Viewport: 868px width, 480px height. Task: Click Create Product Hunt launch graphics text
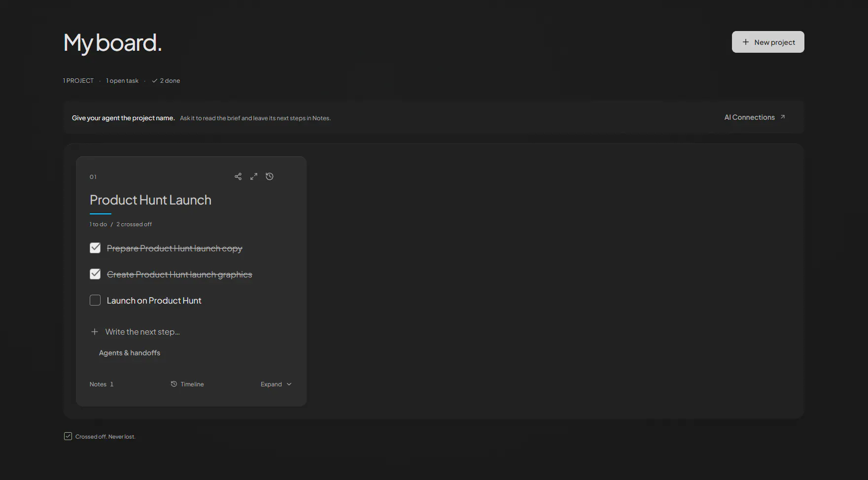(179, 274)
